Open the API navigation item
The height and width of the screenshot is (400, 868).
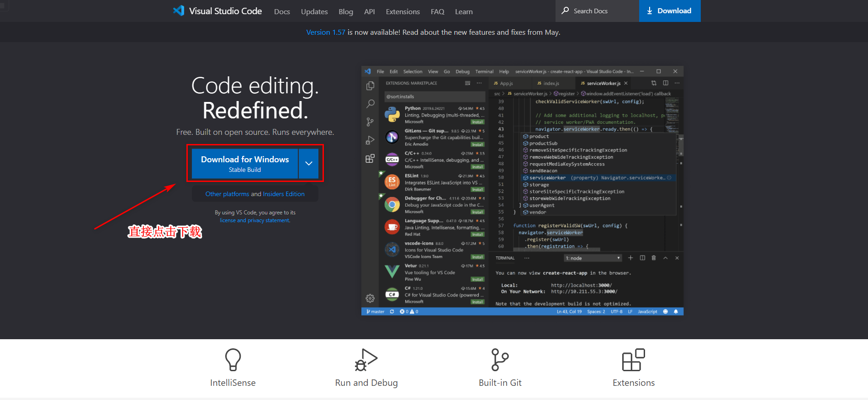pyautogui.click(x=370, y=11)
